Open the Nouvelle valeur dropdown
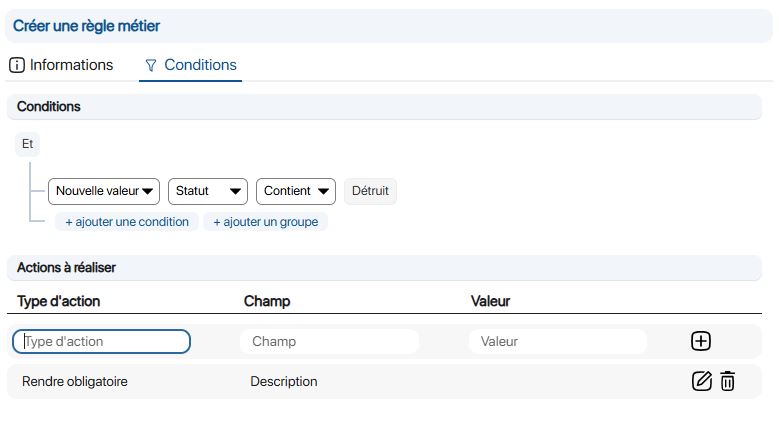 (104, 191)
